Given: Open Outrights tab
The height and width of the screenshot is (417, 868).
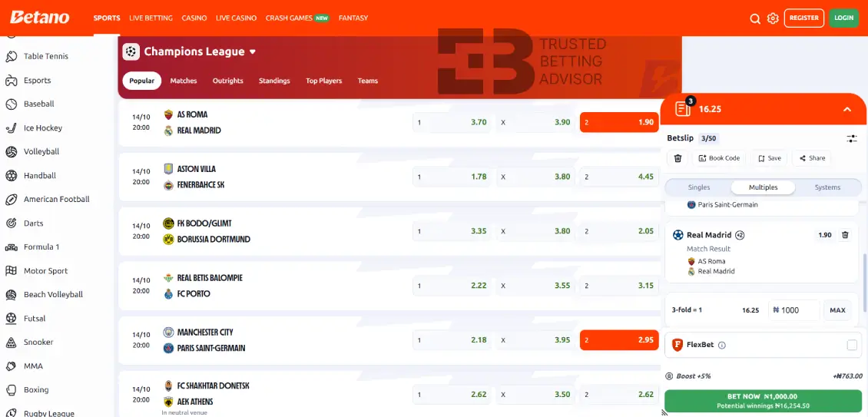Looking at the screenshot, I should (227, 81).
